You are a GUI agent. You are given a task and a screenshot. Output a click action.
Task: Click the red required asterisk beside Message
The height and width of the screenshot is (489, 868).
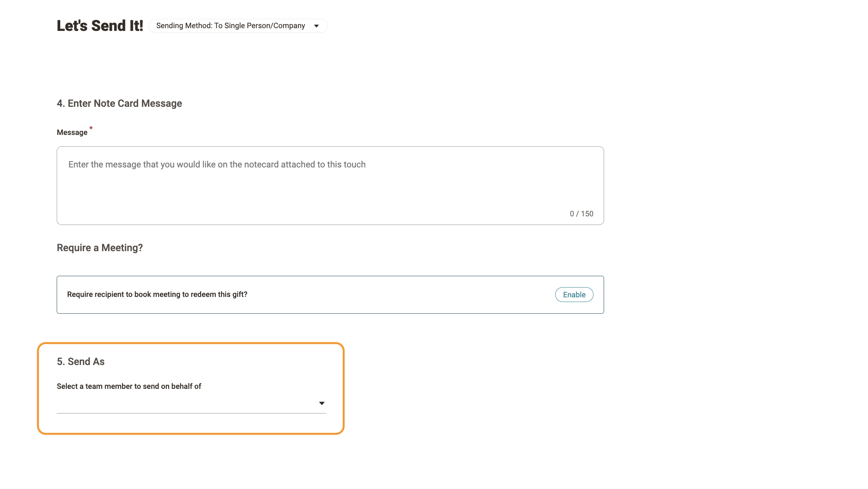[91, 128]
